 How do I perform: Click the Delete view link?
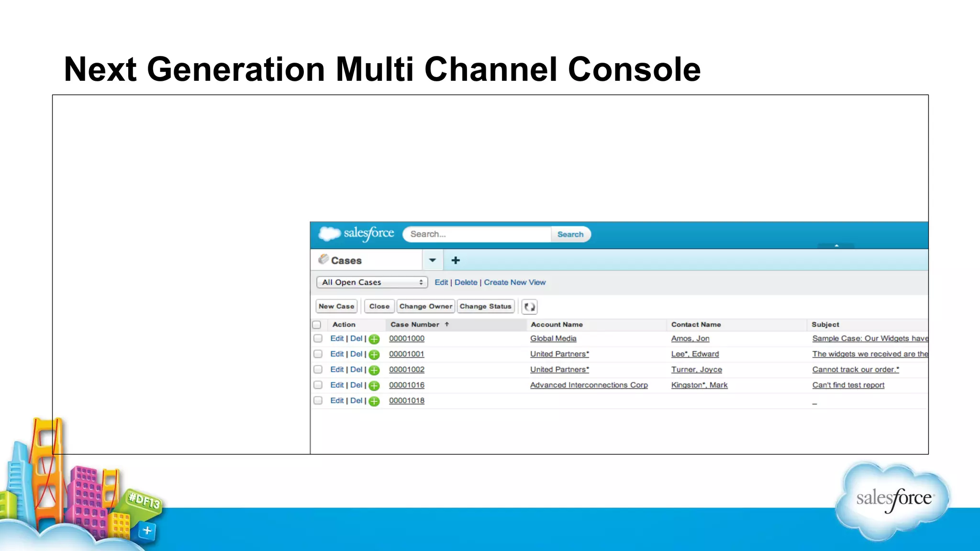click(x=466, y=282)
